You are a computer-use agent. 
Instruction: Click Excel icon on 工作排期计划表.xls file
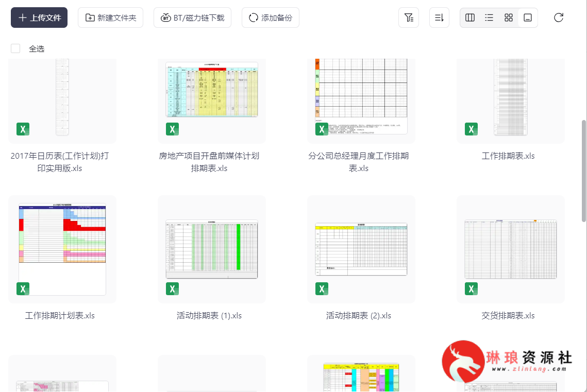(23, 289)
